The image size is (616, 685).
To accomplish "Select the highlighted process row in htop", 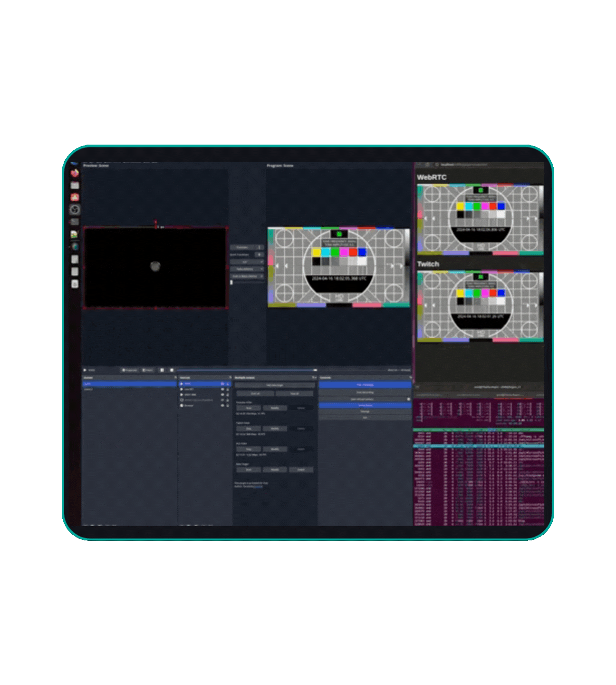I will coord(479,446).
